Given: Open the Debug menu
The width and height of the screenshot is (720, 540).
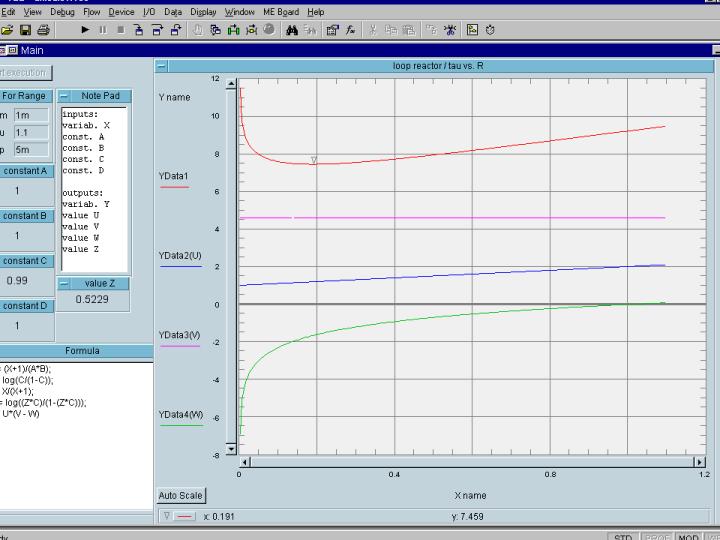Looking at the screenshot, I should click(x=62, y=12).
